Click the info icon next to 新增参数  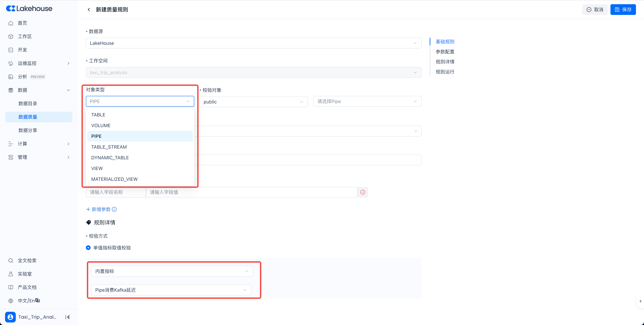point(114,209)
